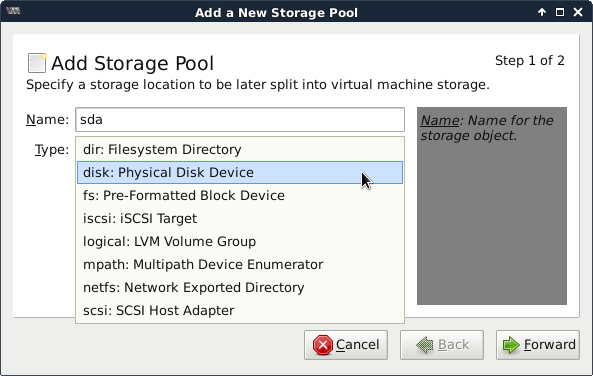Viewport: 593px width, 376px height.
Task: Maximize the Add a New Storage Pool window
Action: [x=560, y=12]
